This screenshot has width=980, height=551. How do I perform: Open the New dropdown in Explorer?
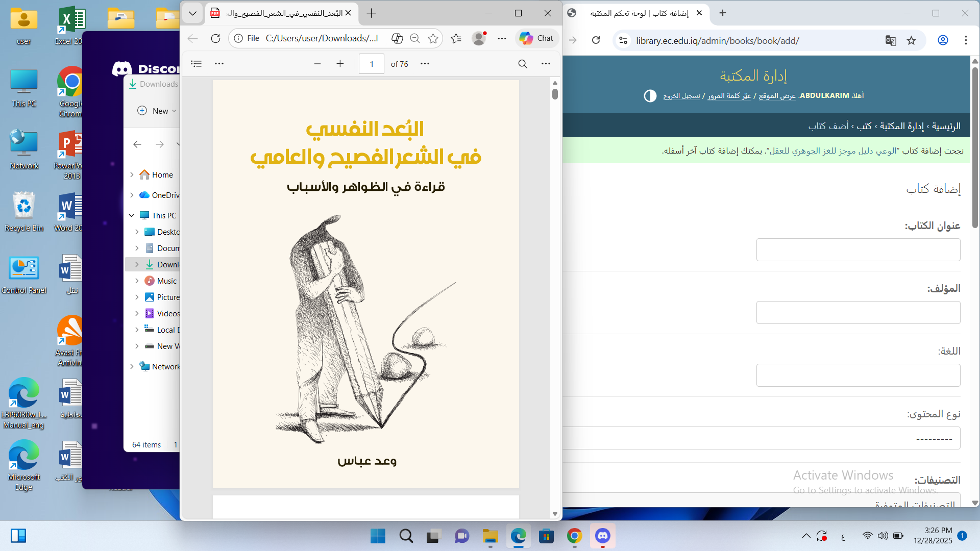(x=157, y=111)
